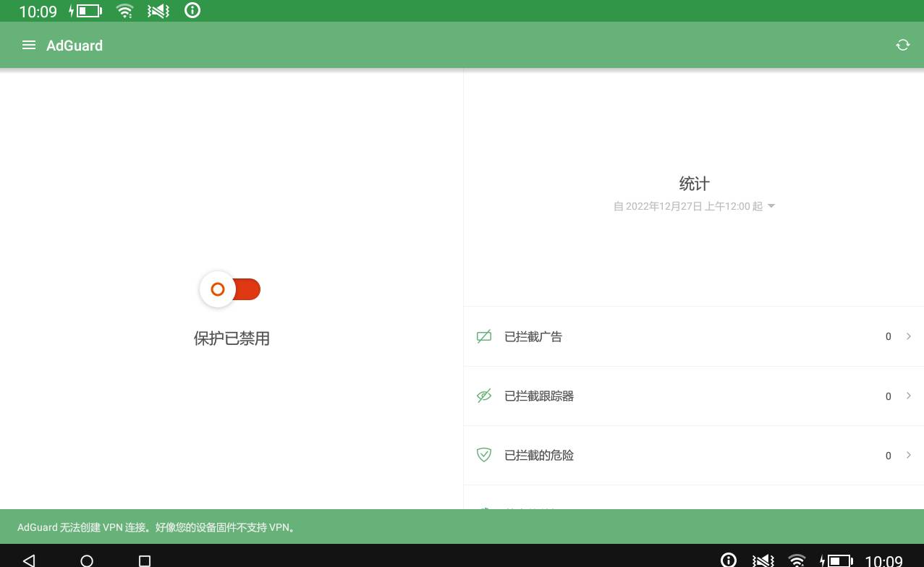
Task: Open the hamburger navigation menu
Action: click(29, 46)
